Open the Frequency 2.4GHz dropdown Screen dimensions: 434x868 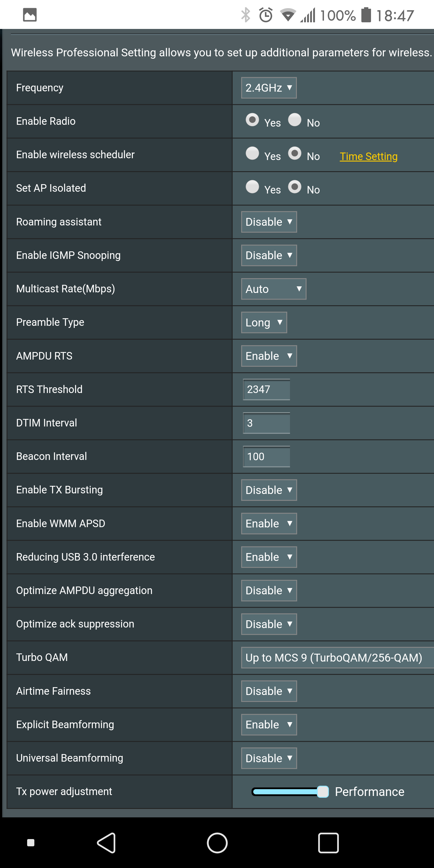pyautogui.click(x=269, y=88)
